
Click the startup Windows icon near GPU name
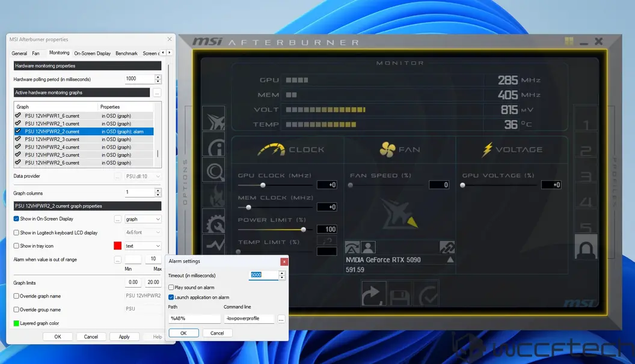click(x=352, y=247)
